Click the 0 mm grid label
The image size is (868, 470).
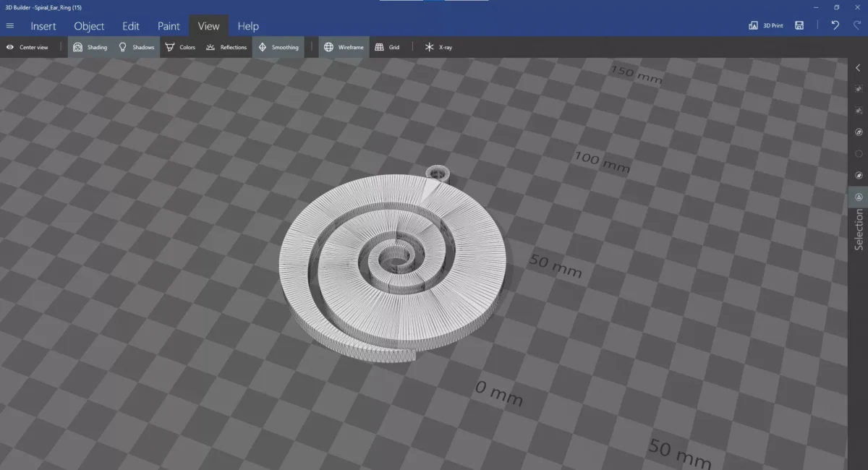tap(499, 393)
